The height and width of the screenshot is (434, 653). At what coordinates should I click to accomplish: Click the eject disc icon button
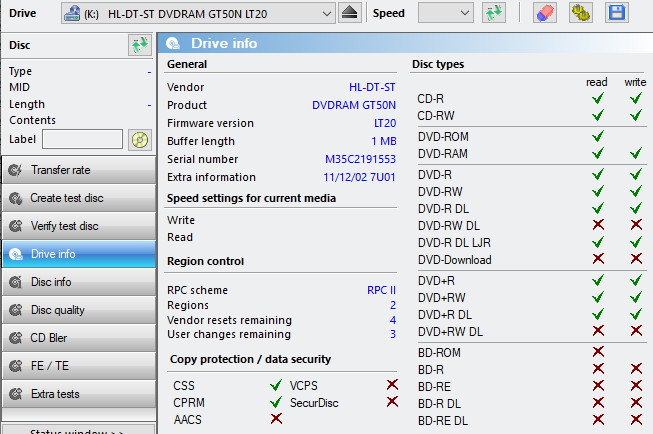pyautogui.click(x=349, y=13)
